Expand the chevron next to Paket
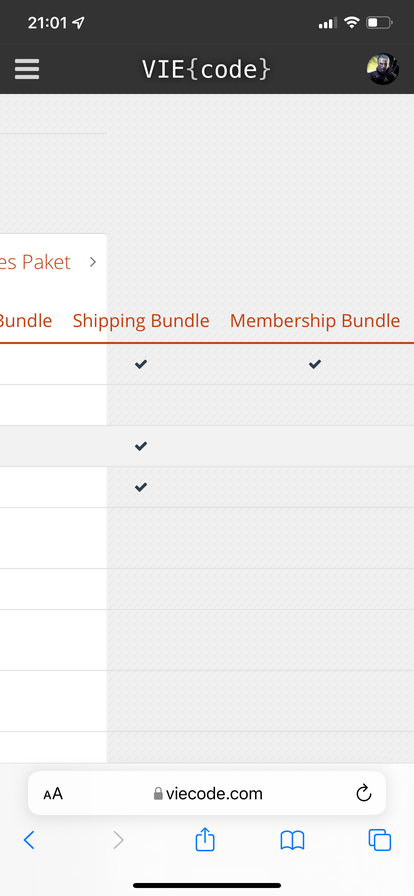This screenshot has width=414, height=896. coord(93,262)
